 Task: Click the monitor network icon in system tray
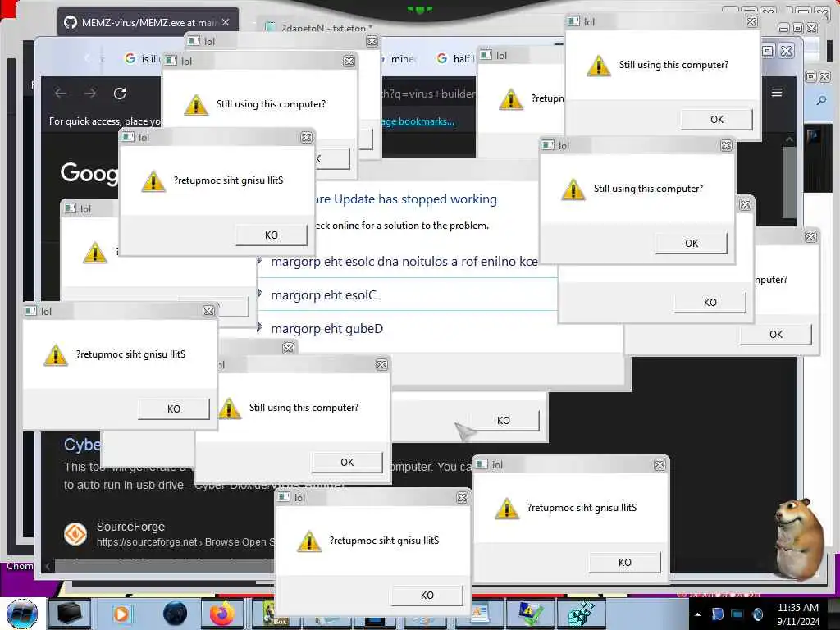pos(737,614)
